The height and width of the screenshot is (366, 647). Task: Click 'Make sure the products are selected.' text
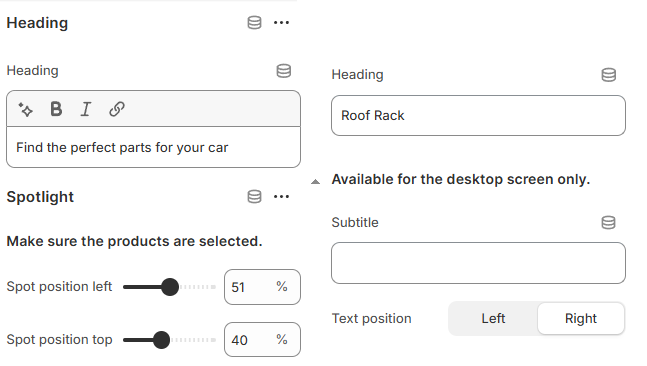pos(135,241)
